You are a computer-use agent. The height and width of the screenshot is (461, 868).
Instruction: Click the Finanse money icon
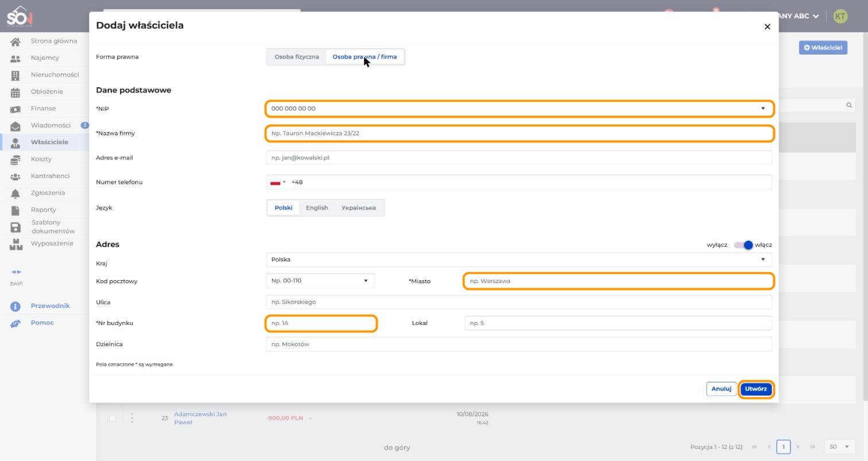pos(15,109)
